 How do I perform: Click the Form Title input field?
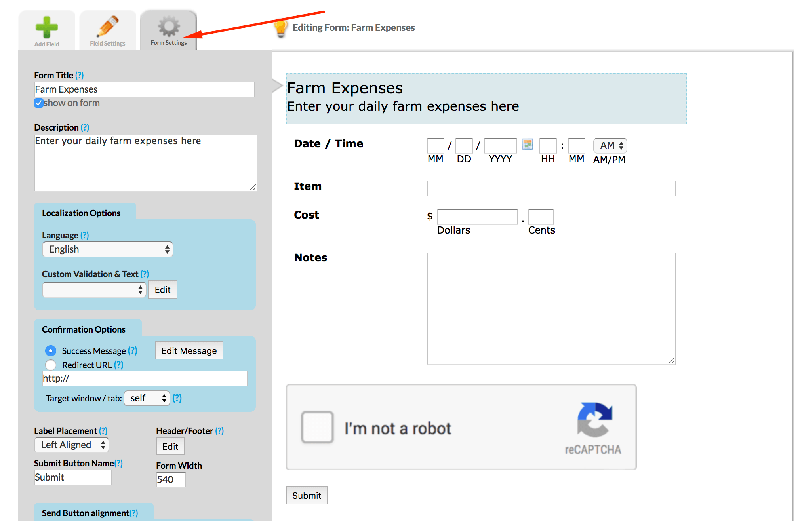tap(144, 89)
